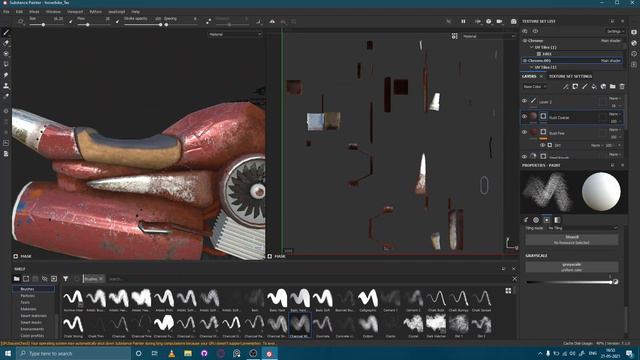Open the 3D viewport Material dropdown

click(235, 35)
